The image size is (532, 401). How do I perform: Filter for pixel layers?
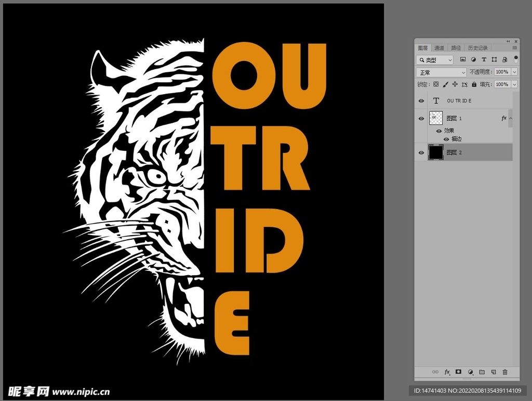[x=463, y=60]
